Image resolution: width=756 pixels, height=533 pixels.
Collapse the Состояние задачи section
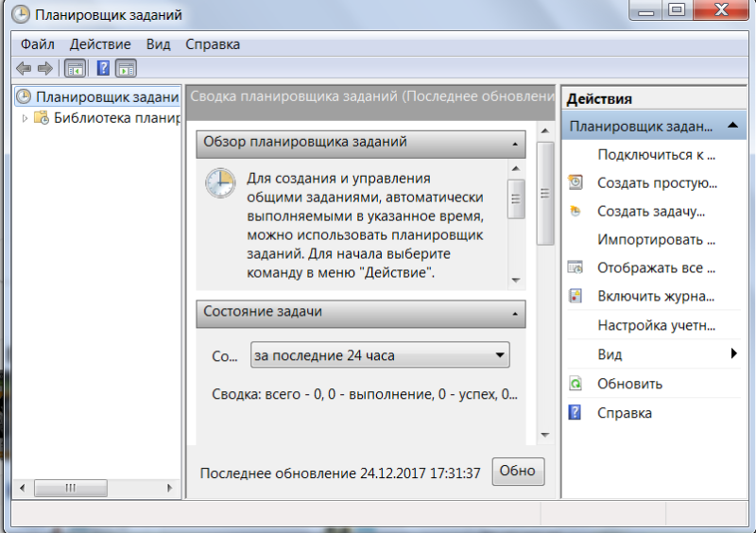click(x=515, y=314)
